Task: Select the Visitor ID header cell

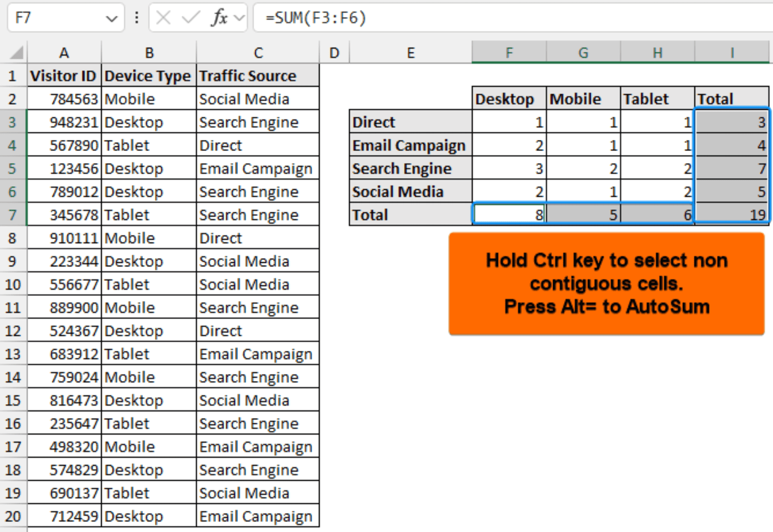Action: (64, 75)
